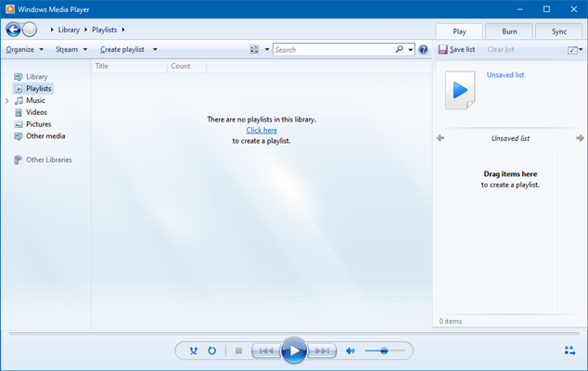
Task: Switch to Now Playing view icon
Action: click(569, 351)
